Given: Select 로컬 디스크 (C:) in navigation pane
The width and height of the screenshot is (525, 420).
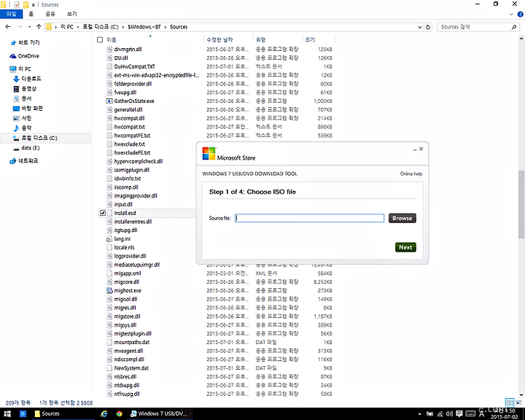Looking at the screenshot, I should (x=45, y=138).
